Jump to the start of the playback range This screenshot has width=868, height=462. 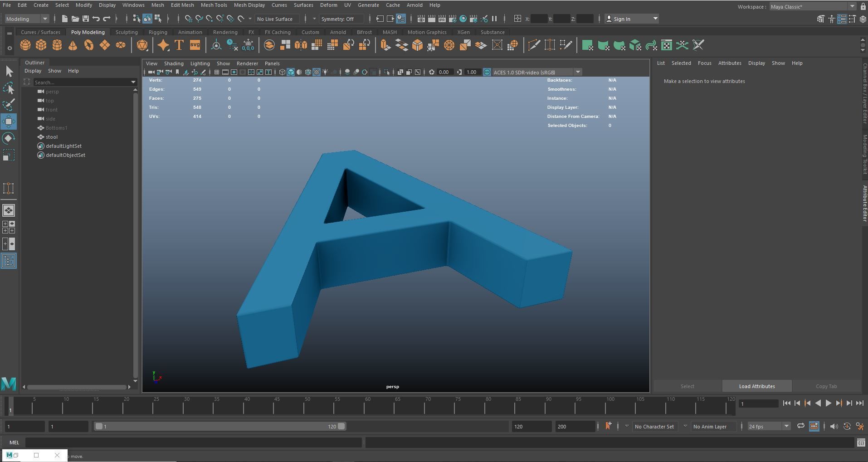[x=787, y=403]
